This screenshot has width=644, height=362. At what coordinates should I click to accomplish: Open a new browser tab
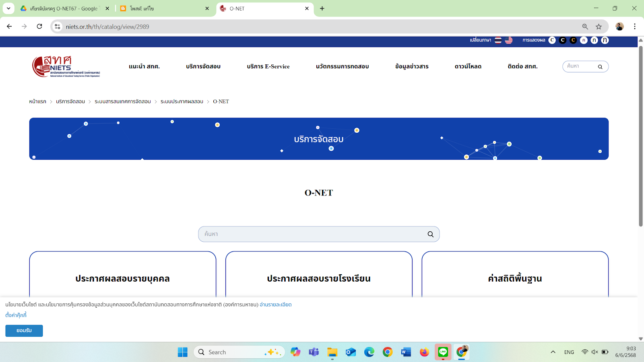point(322,8)
